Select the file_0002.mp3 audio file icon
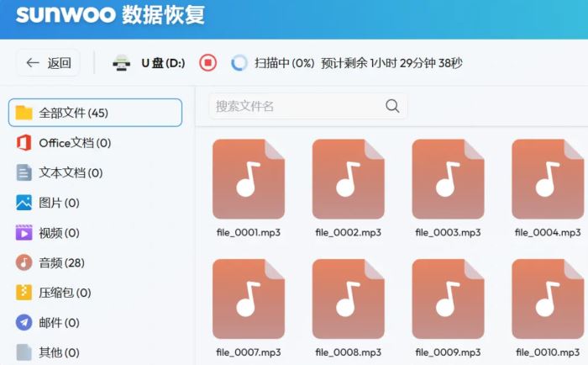Screen dimensions: 588x365 point(349,179)
